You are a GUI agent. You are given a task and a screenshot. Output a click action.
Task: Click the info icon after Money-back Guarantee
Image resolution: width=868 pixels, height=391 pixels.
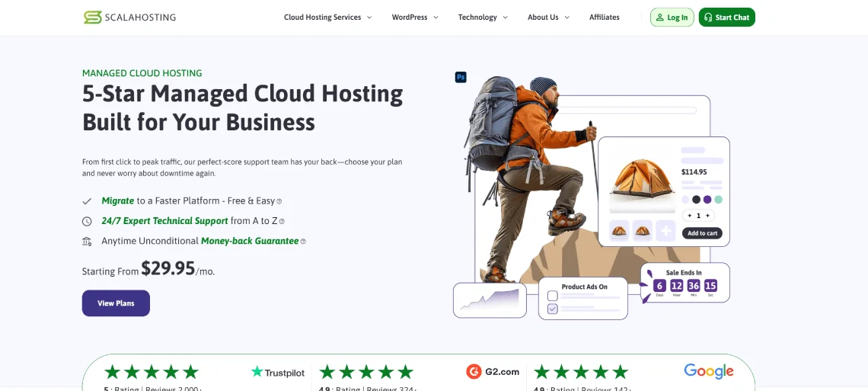pyautogui.click(x=303, y=242)
